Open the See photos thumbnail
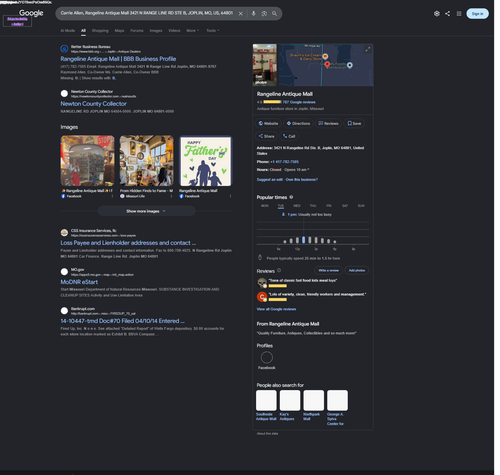 pyautogui.click(x=265, y=65)
